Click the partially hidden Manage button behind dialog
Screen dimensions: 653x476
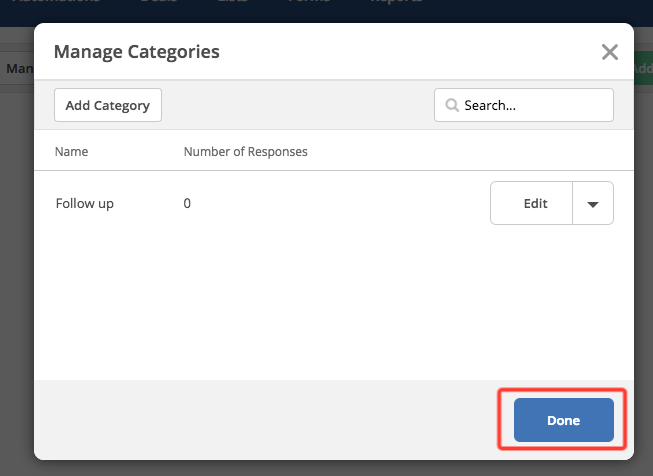pos(17,69)
